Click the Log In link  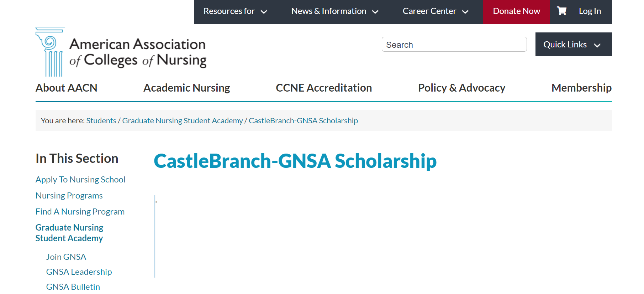pyautogui.click(x=590, y=11)
